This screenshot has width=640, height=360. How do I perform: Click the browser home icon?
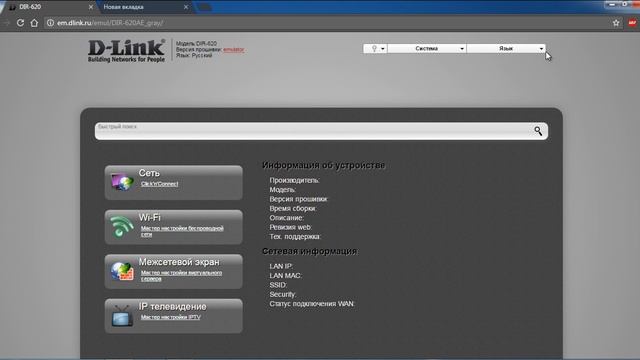[34, 23]
